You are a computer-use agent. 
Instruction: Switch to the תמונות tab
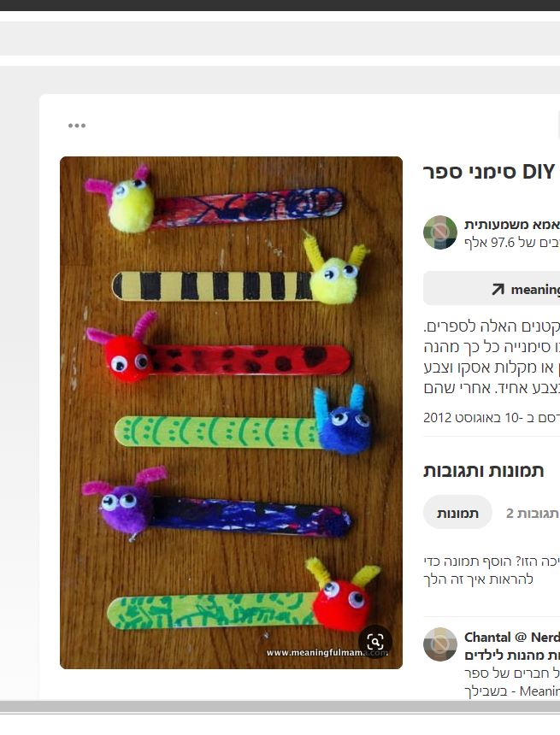(457, 513)
